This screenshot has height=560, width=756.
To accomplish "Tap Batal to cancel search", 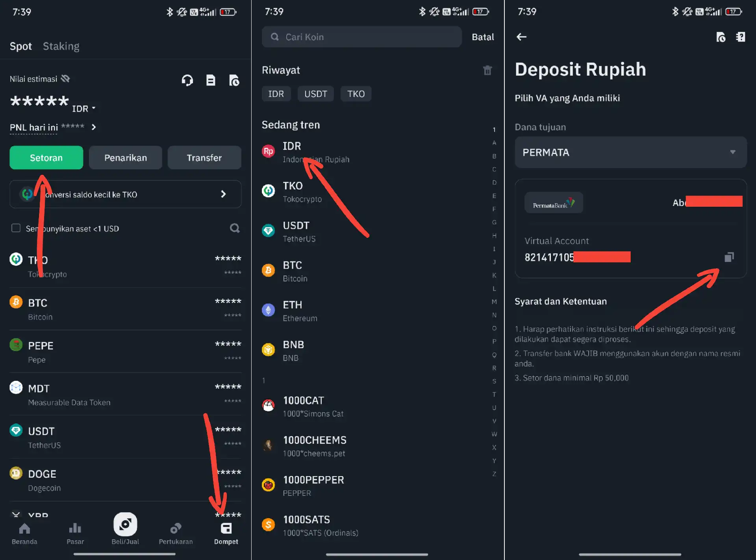I will click(x=483, y=37).
